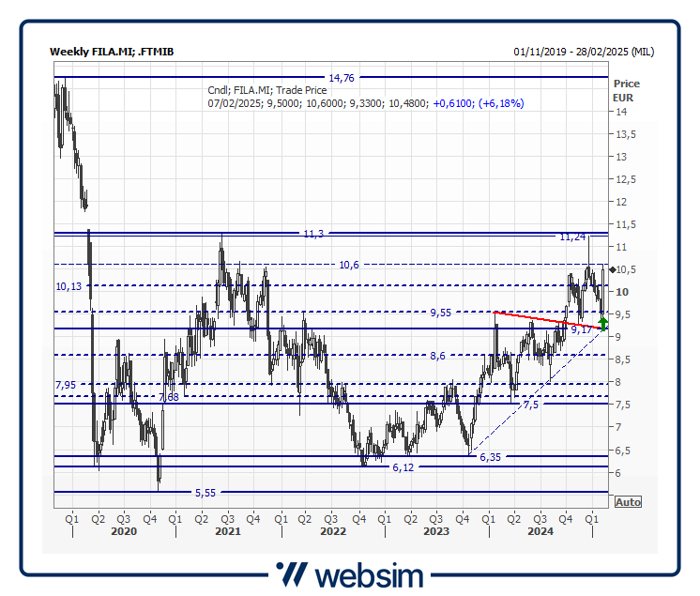Viewport: 700px width, 596px height.
Task: Click the 10,6 dashed level label
Action: click(349, 266)
